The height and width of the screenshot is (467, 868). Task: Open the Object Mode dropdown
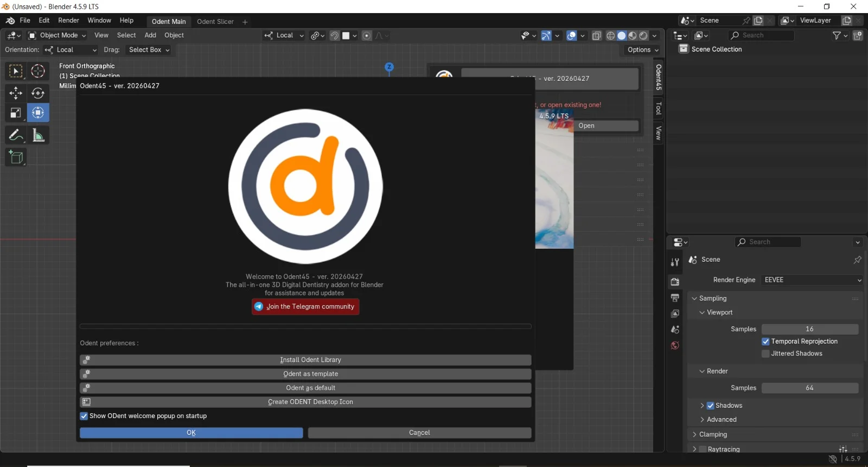(57, 35)
